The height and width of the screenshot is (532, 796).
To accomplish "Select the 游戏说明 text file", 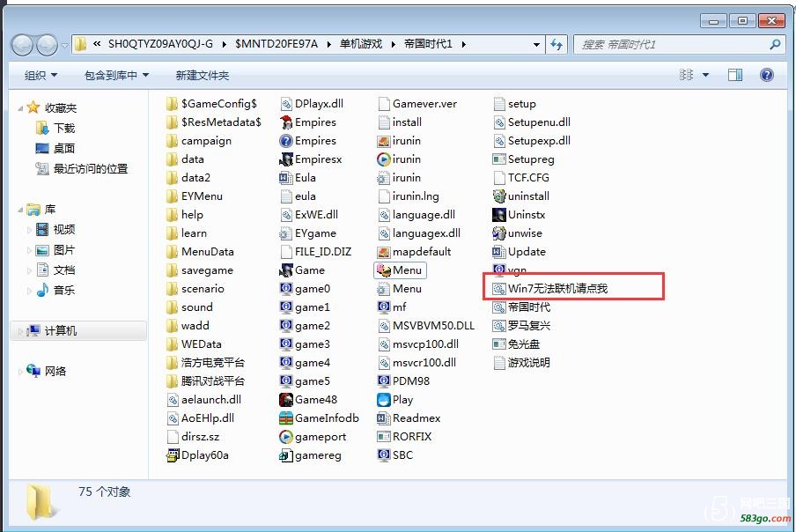I will click(522, 363).
